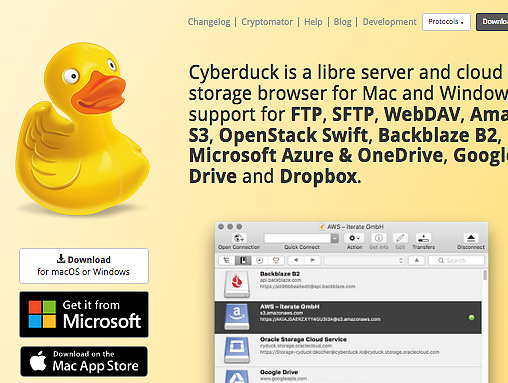Click the green connected status dot
This screenshot has width=508, height=383.
471,317
